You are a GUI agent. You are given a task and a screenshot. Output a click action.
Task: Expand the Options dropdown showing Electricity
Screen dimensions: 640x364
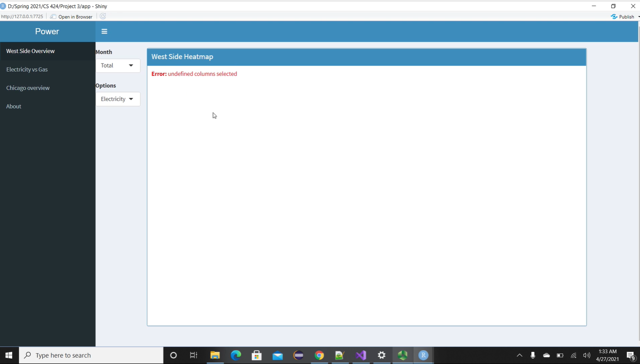coord(118,99)
